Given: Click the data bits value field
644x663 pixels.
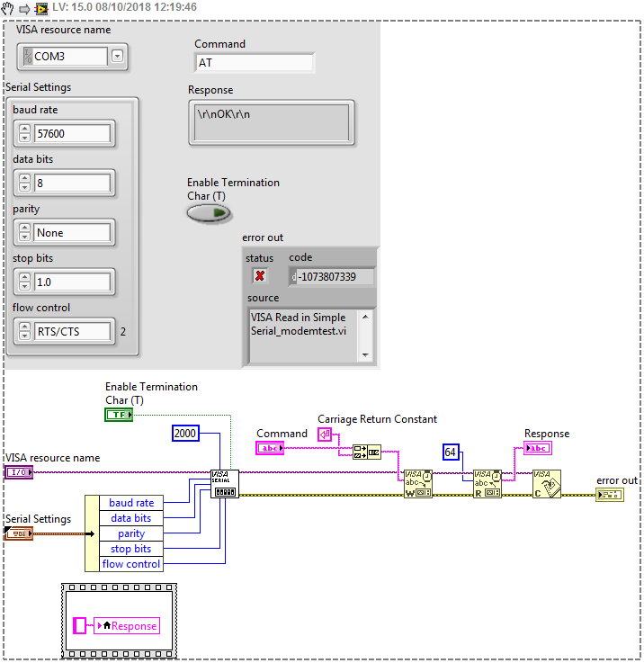Looking at the screenshot, I should 71,184.
